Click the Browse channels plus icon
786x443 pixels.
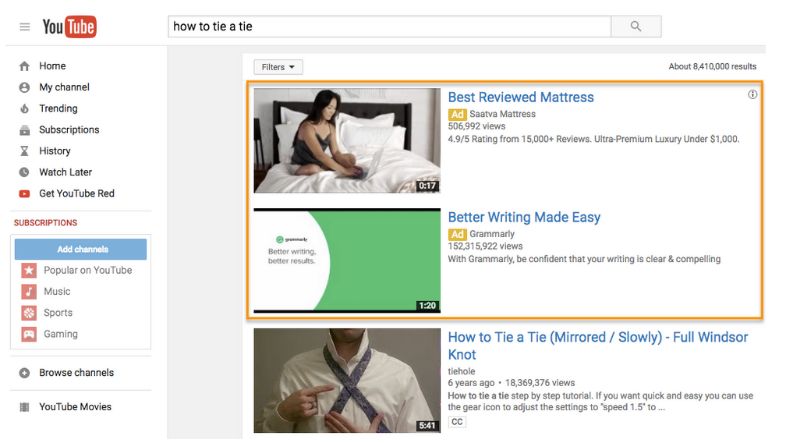[24, 373]
